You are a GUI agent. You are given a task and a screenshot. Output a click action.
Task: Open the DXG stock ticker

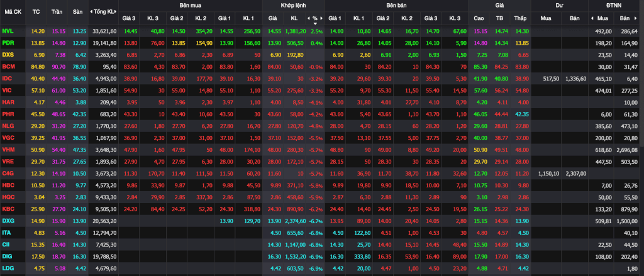[8, 220]
